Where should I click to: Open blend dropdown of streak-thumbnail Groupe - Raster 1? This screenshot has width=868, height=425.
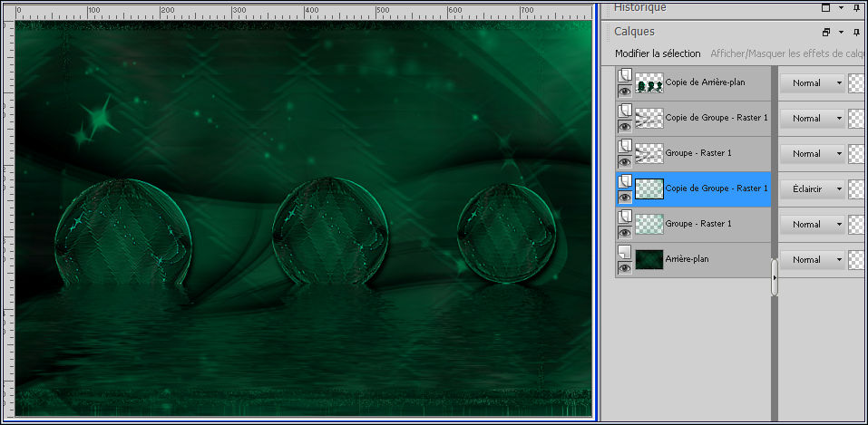point(813,154)
